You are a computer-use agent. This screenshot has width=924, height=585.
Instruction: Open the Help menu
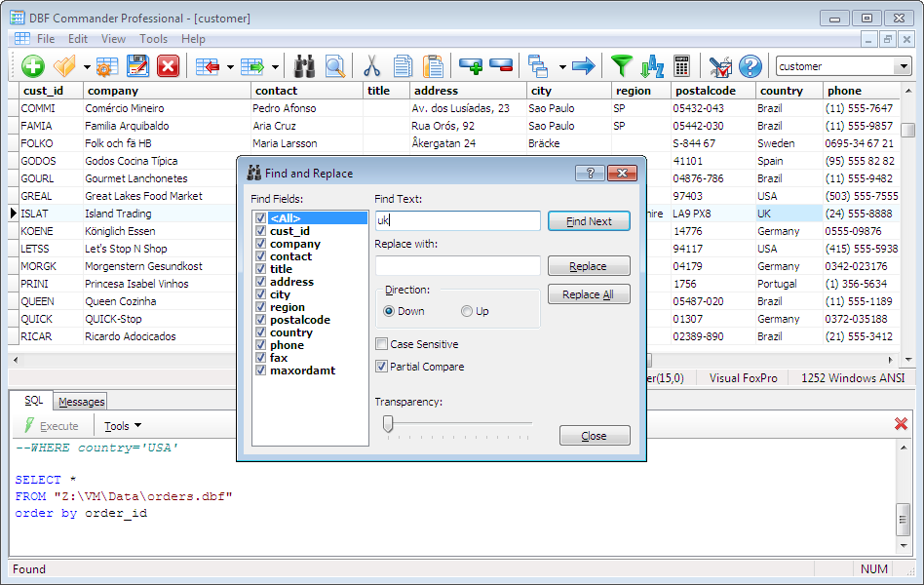tap(193, 38)
